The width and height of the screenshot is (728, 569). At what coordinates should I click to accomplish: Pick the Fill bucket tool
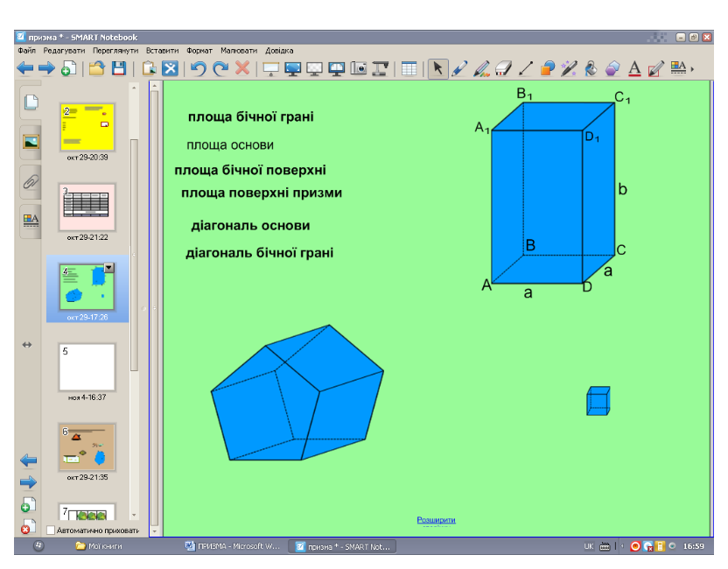coord(591,68)
